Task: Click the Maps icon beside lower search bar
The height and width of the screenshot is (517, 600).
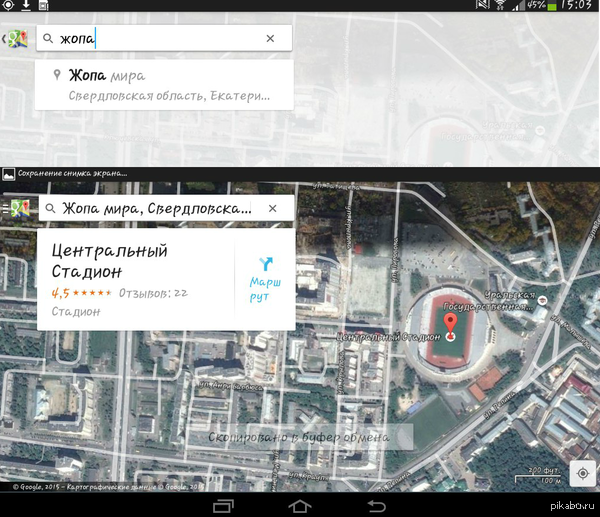Action: click(16, 209)
